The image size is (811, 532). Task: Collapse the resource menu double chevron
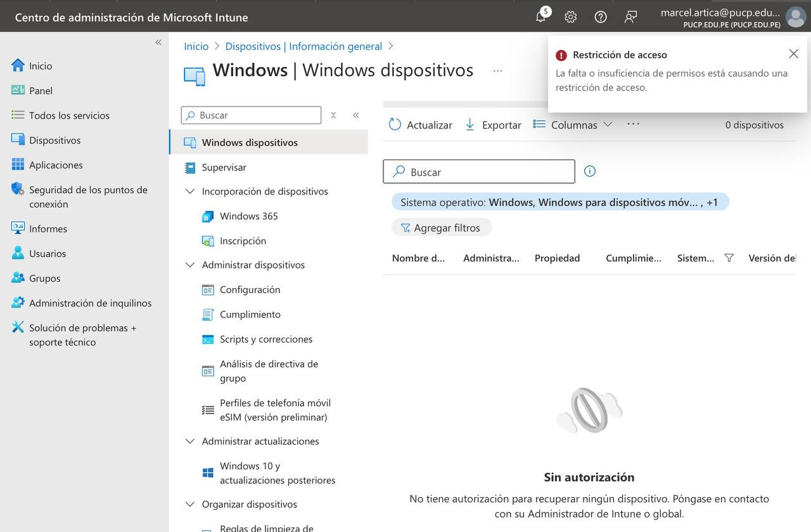pos(356,115)
